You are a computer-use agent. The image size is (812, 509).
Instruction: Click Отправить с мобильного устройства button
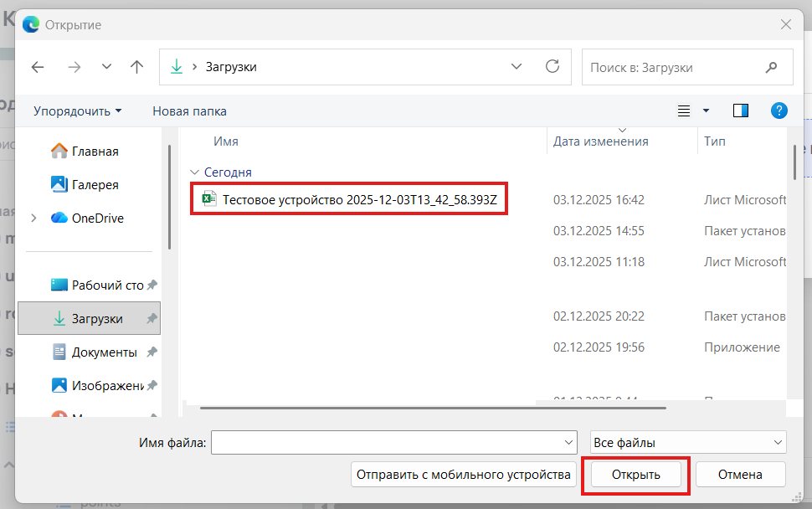click(x=464, y=474)
